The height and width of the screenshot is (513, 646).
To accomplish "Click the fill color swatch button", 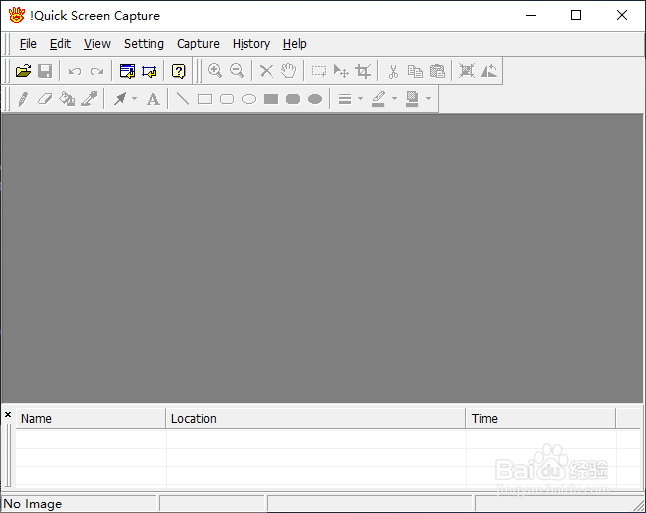I will (x=412, y=99).
